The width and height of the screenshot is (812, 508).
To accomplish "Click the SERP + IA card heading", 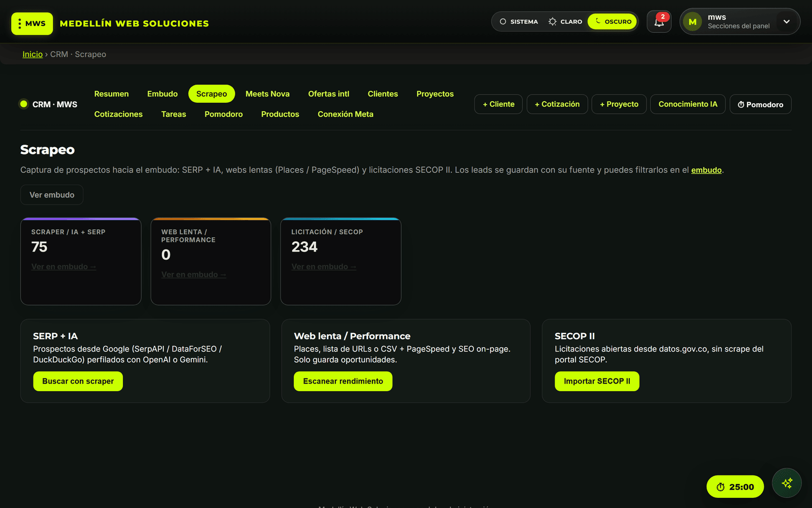I will point(55,336).
